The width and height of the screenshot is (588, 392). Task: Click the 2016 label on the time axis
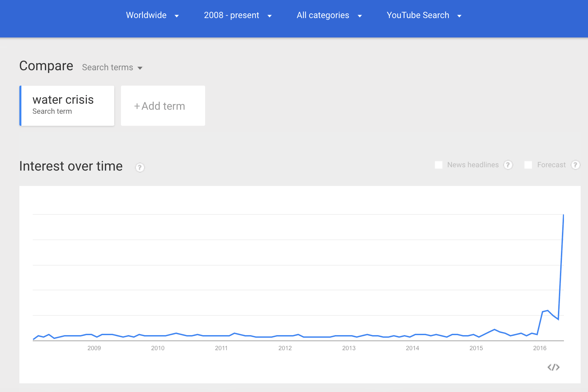[x=540, y=348]
